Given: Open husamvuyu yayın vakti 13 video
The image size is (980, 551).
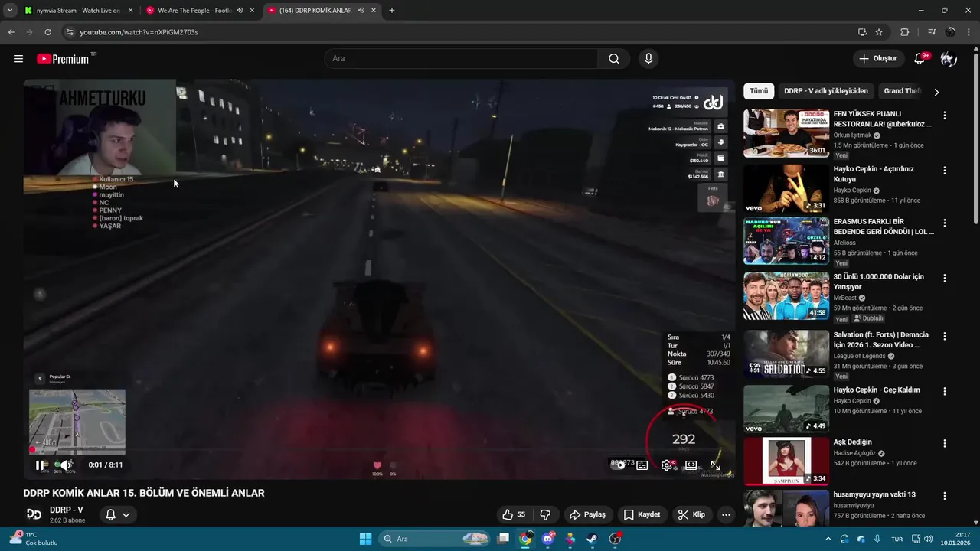Looking at the screenshot, I should (x=874, y=495).
